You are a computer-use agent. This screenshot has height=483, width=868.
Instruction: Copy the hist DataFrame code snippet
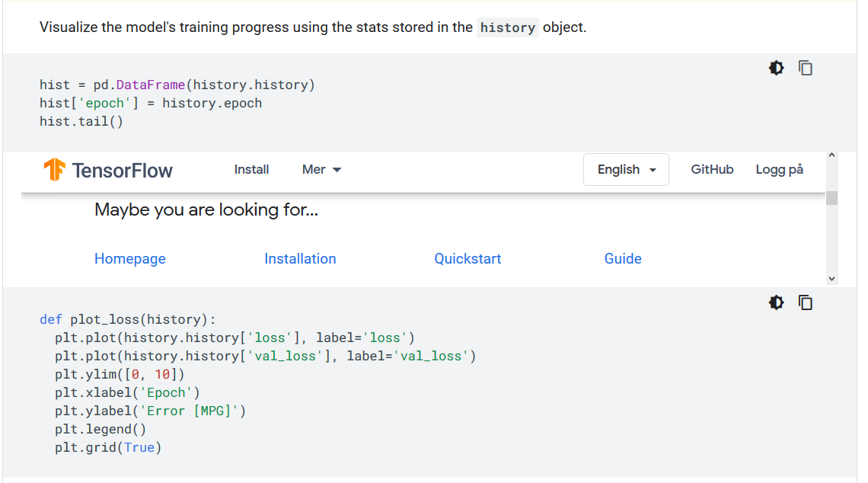point(806,68)
